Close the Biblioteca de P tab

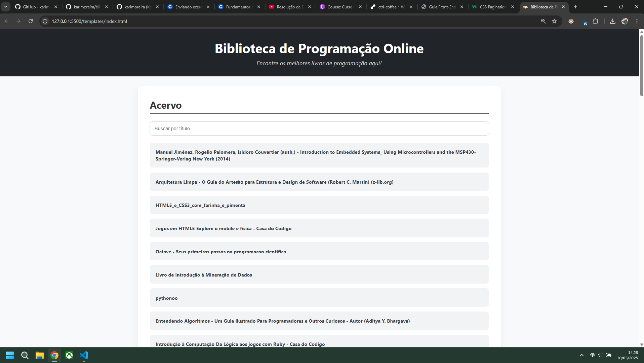563,7
